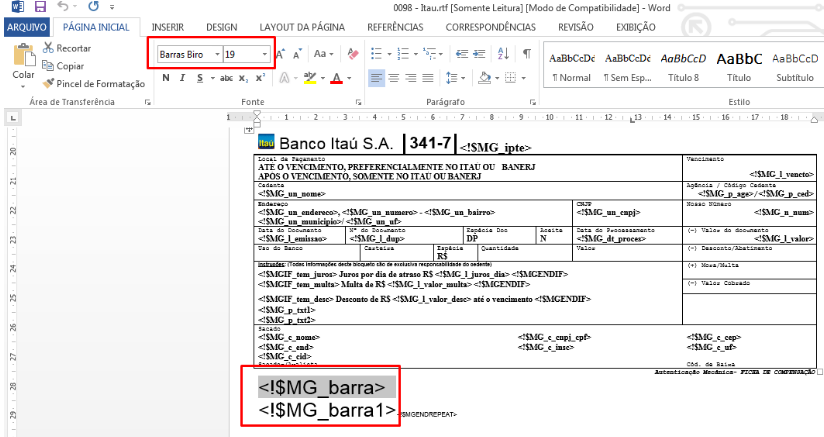The height and width of the screenshot is (437, 824).
Task: Align text right
Action: (411, 78)
